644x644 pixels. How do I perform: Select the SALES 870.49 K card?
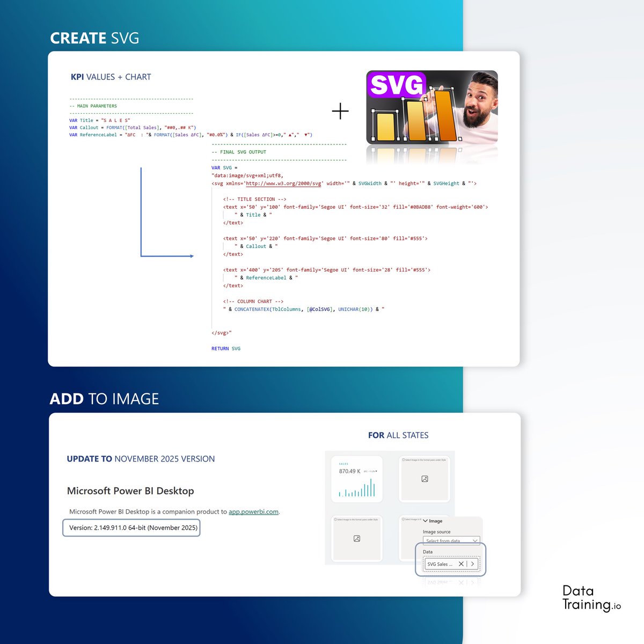pyautogui.click(x=357, y=479)
